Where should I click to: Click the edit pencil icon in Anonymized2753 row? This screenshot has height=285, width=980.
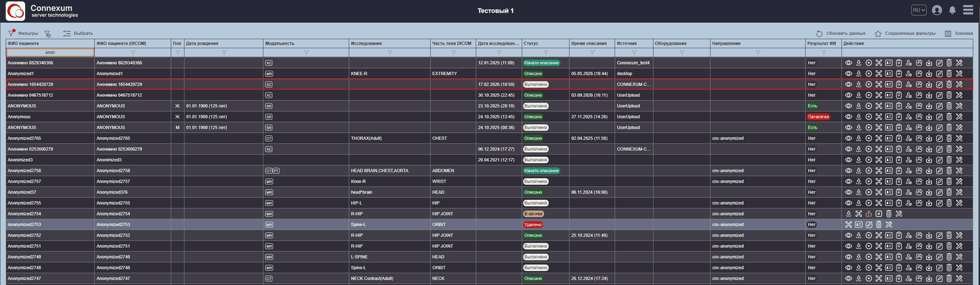coord(869,224)
